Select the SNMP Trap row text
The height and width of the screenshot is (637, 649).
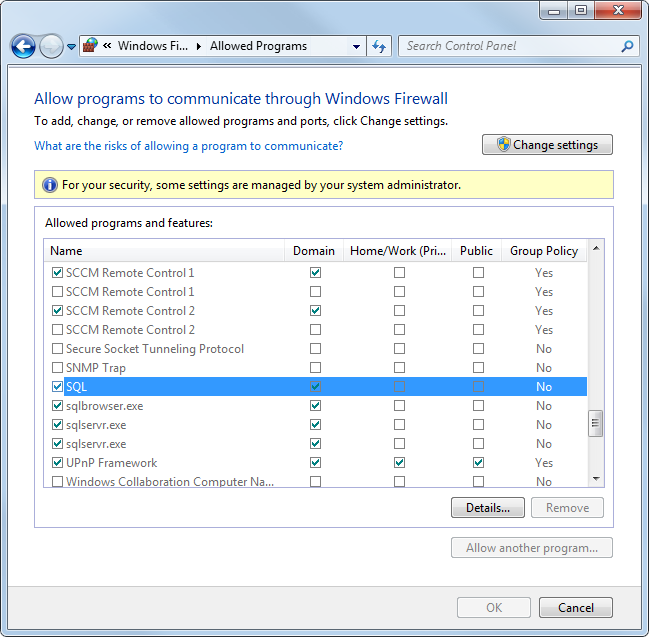(x=96, y=368)
